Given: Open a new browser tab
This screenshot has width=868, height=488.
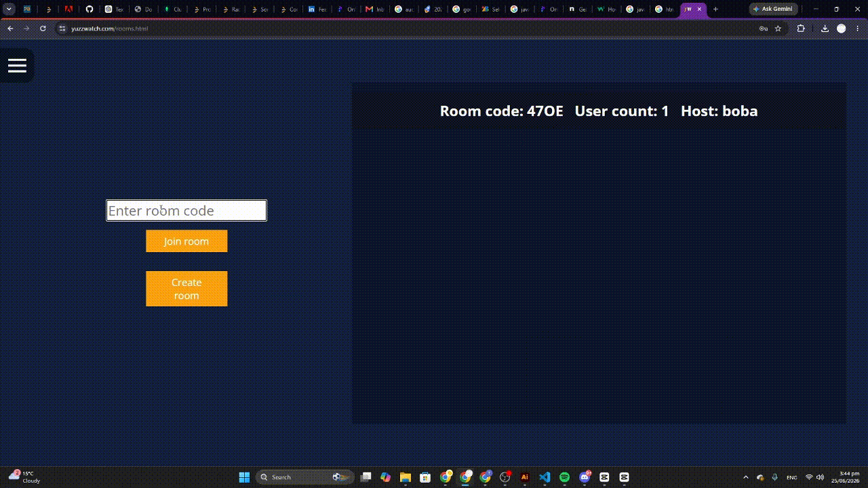Looking at the screenshot, I should point(715,9).
